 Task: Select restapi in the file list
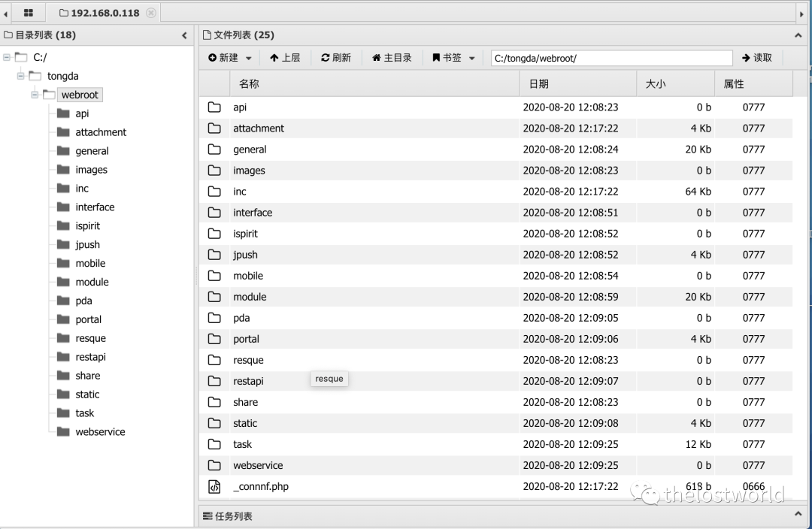point(248,381)
